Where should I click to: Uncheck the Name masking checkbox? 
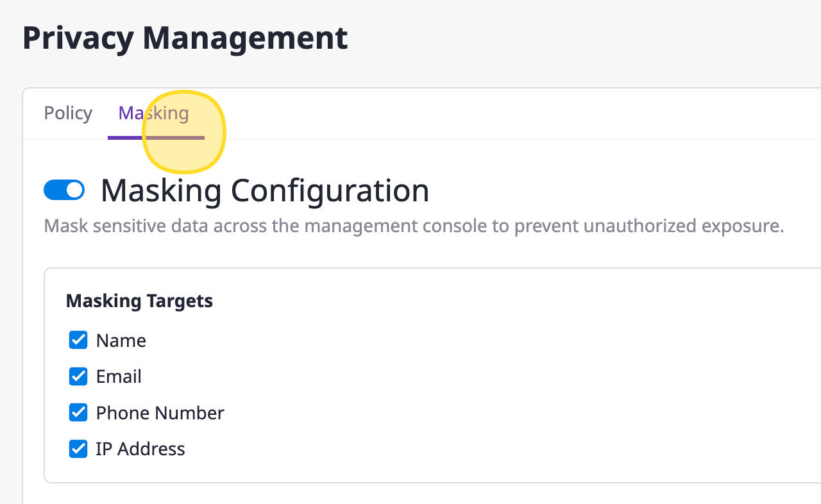[78, 340]
